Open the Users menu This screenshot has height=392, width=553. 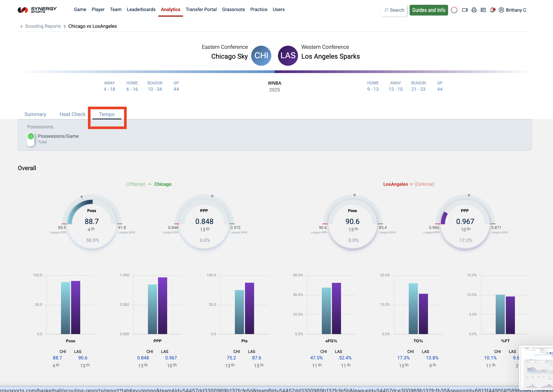click(279, 9)
